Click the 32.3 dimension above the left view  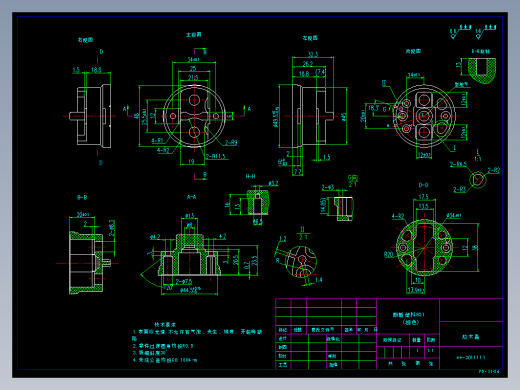pyautogui.click(x=313, y=54)
